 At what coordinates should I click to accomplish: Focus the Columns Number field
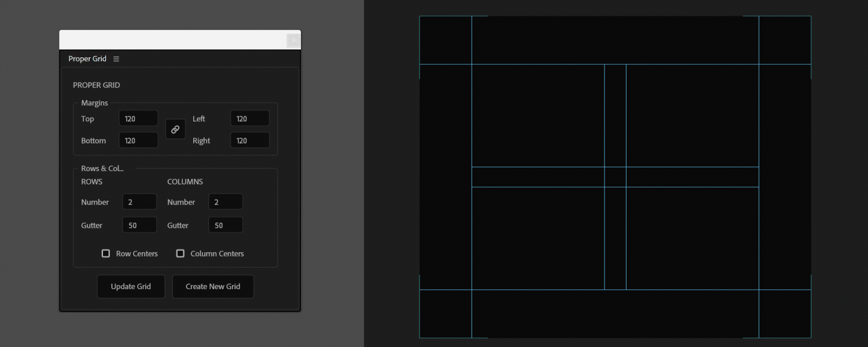point(225,202)
